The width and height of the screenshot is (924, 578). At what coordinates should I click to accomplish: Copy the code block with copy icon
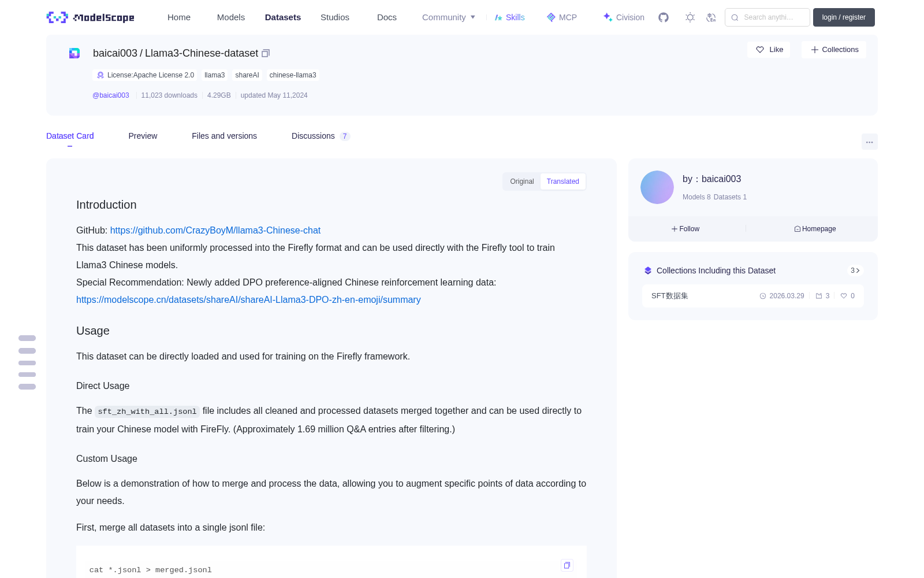(x=567, y=565)
